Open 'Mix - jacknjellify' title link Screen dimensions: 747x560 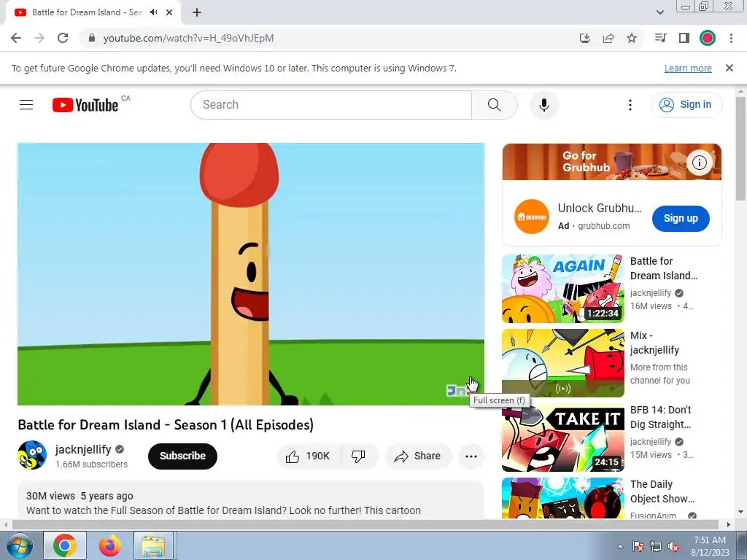654,343
